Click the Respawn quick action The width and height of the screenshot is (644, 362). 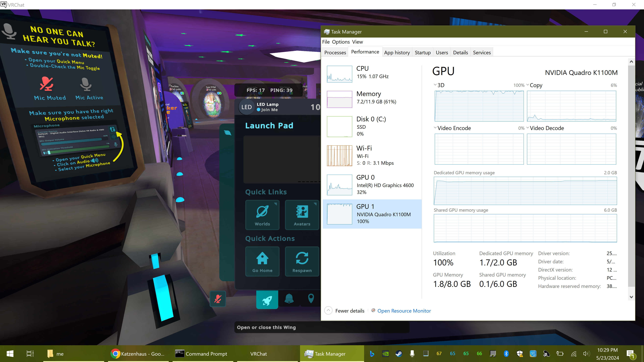[x=302, y=261]
